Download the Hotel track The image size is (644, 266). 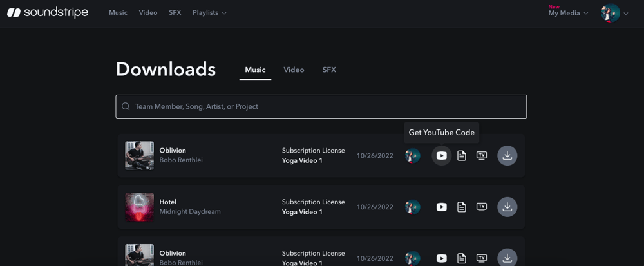tap(507, 207)
